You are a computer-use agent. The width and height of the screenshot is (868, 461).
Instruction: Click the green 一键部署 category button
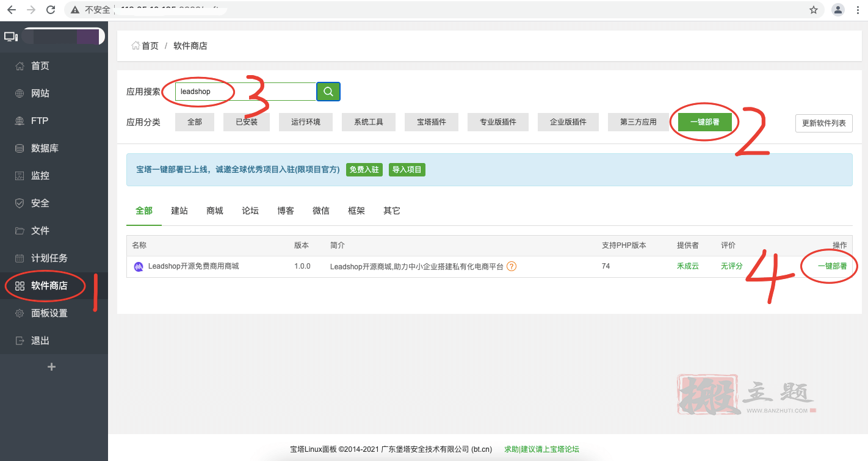pos(705,122)
